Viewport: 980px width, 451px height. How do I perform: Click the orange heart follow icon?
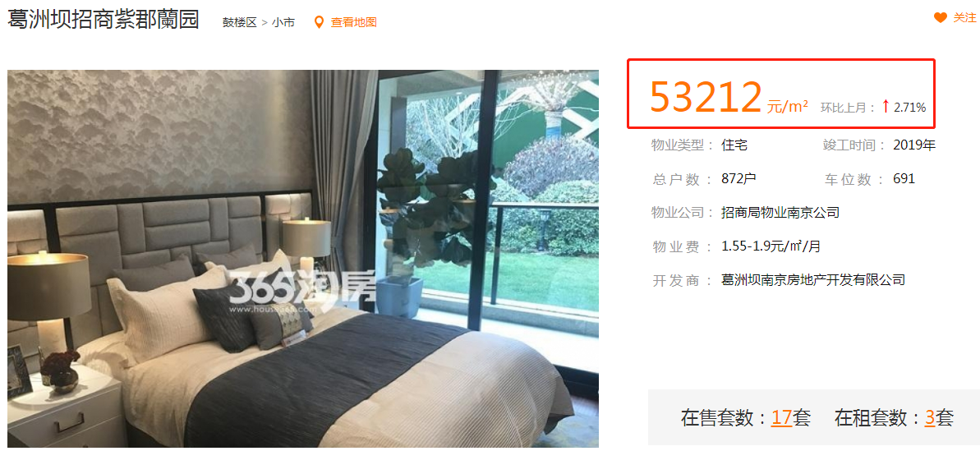(x=941, y=18)
